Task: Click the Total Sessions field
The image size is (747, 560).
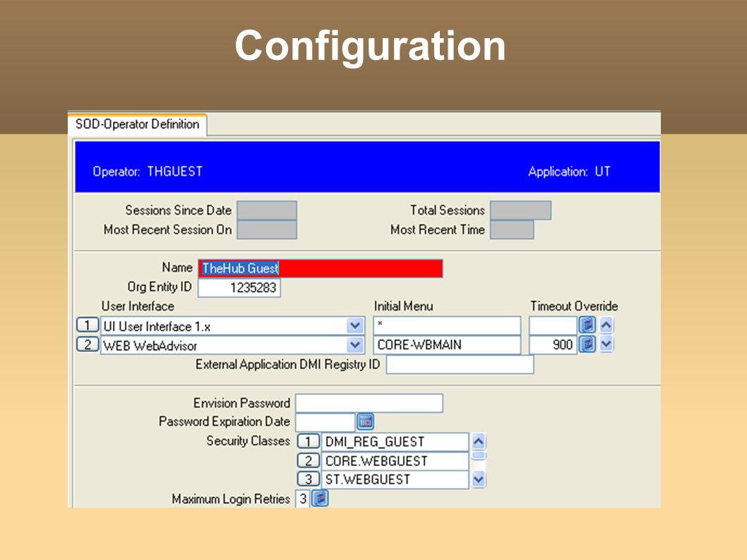Action: pyautogui.click(x=520, y=210)
